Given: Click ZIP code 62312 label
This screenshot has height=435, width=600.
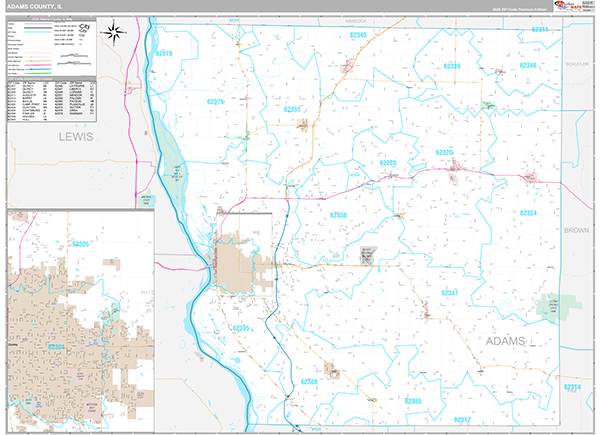Looking at the screenshot, I should click(462, 420).
